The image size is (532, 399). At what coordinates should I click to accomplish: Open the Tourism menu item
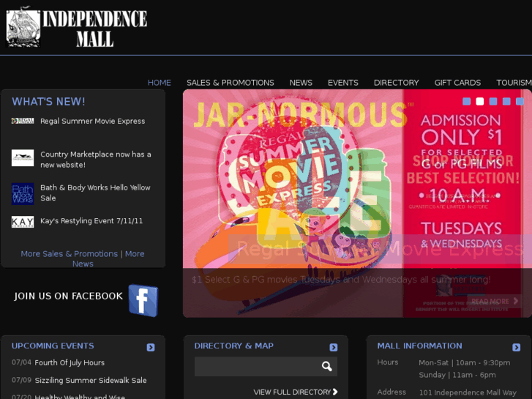[514, 83]
